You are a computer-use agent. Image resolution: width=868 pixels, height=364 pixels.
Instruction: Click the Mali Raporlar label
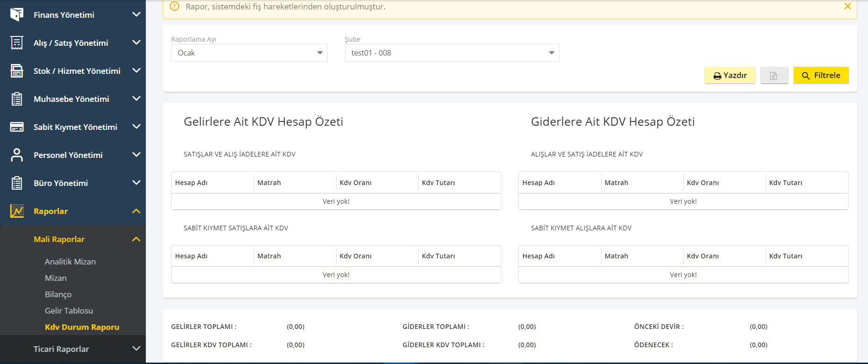coord(59,239)
